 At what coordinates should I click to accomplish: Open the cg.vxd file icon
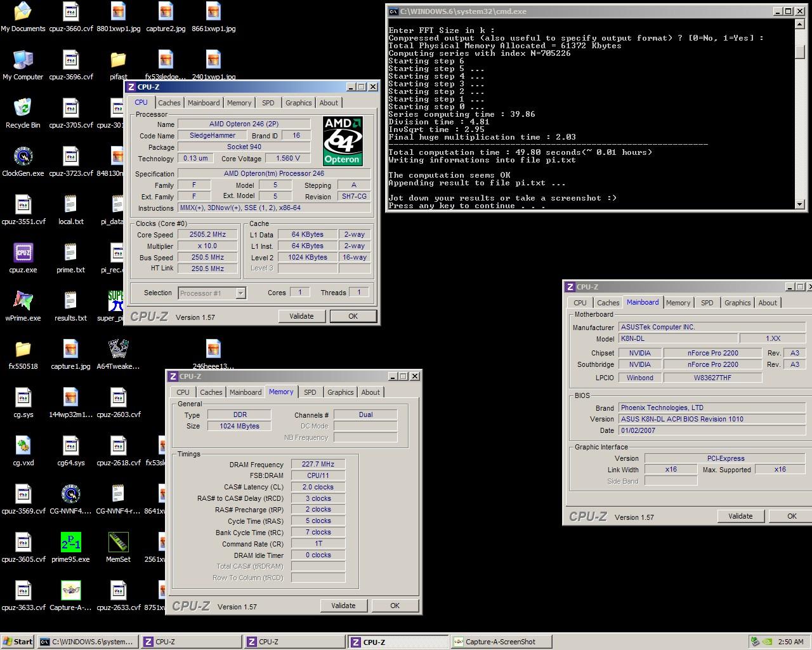coord(23,451)
